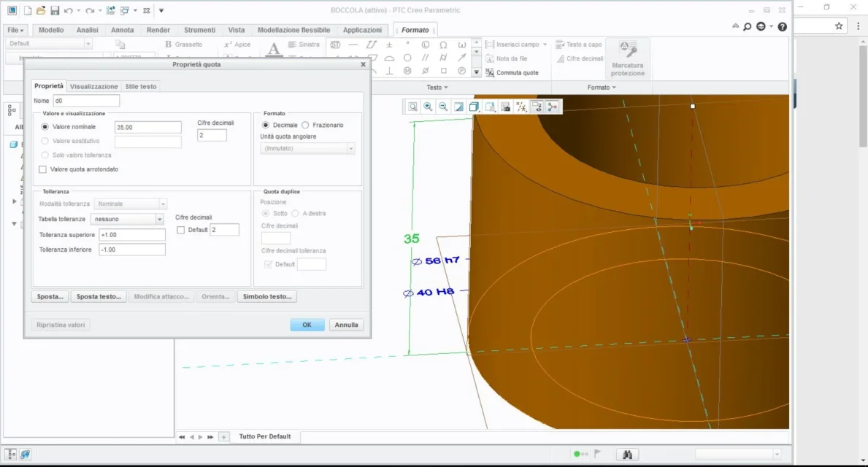Screen dimensions: 868x467
Task: Select the Decimale format radio button
Action: point(266,125)
